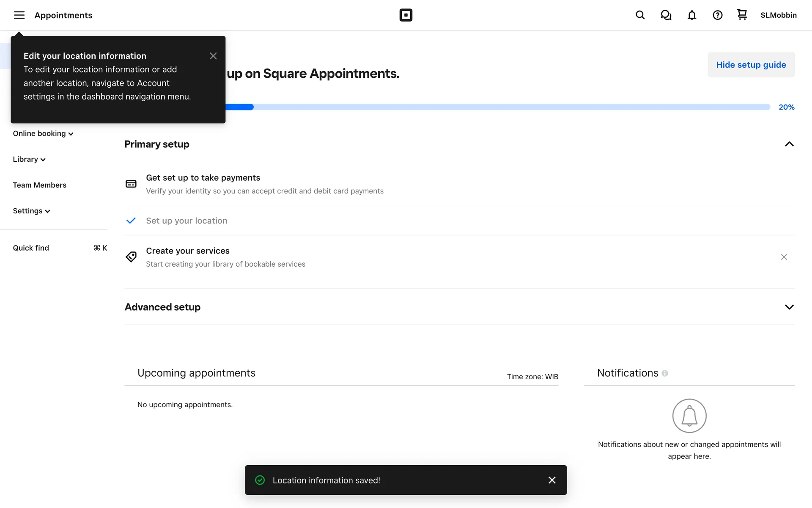Click the Hide setup guide button
This screenshot has height=508, width=812.
[x=751, y=65]
